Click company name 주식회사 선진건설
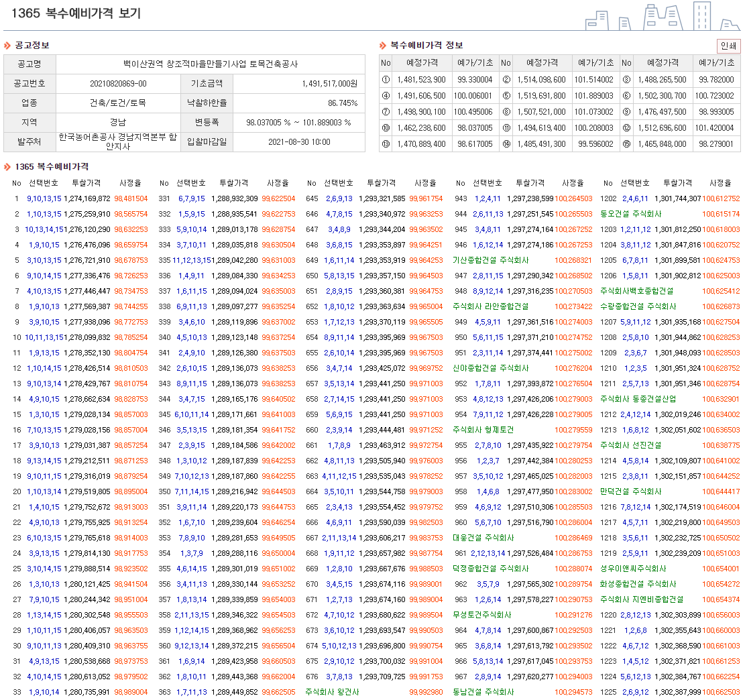The height and width of the screenshot is (700, 745). tap(631, 445)
